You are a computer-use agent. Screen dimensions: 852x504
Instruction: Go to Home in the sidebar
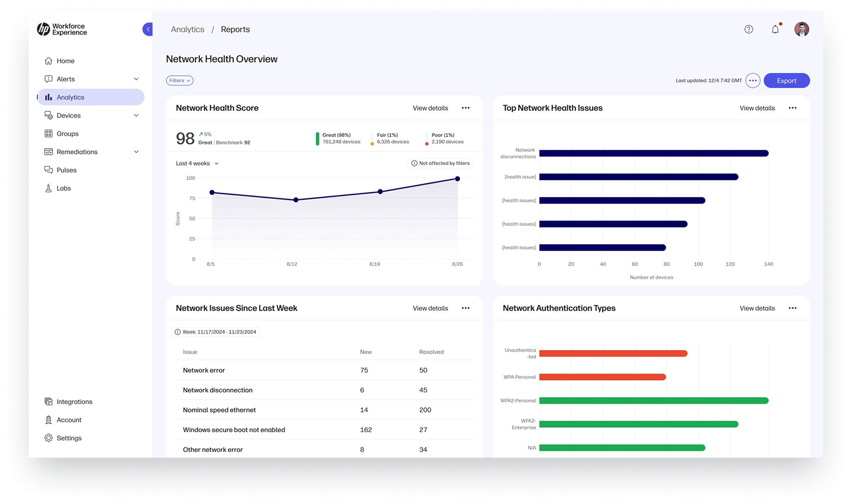(x=65, y=61)
